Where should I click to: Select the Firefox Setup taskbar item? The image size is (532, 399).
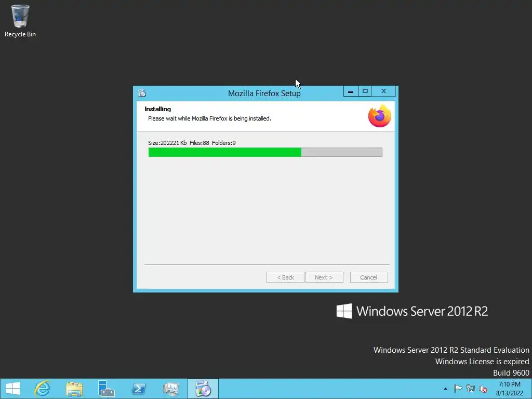(203, 389)
